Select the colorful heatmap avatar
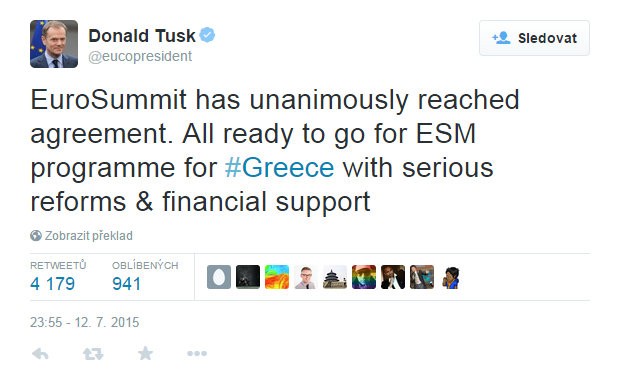The image size is (622, 381). point(277,277)
